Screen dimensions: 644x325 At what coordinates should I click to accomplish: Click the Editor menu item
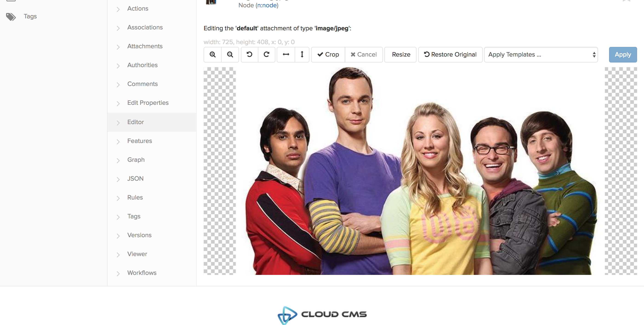pos(136,121)
